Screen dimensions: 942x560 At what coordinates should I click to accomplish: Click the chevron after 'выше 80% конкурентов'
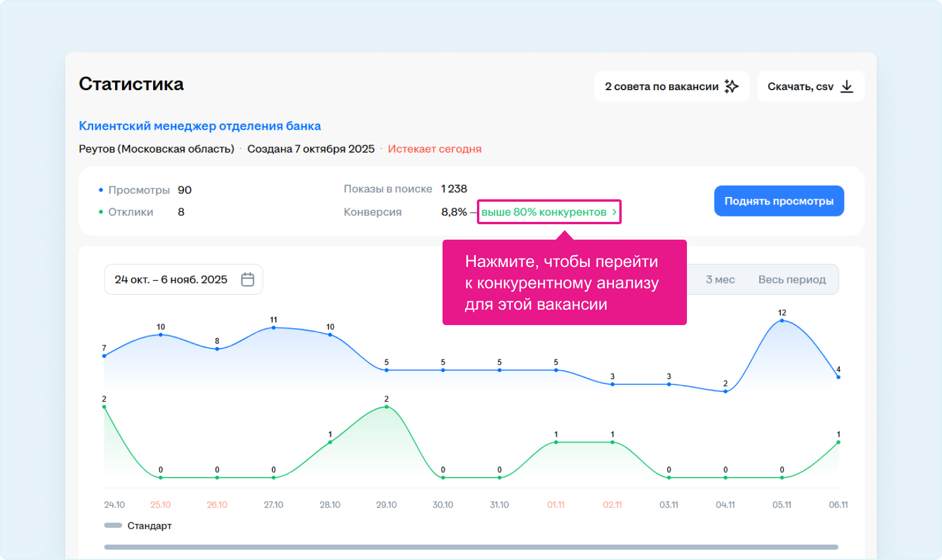614,212
